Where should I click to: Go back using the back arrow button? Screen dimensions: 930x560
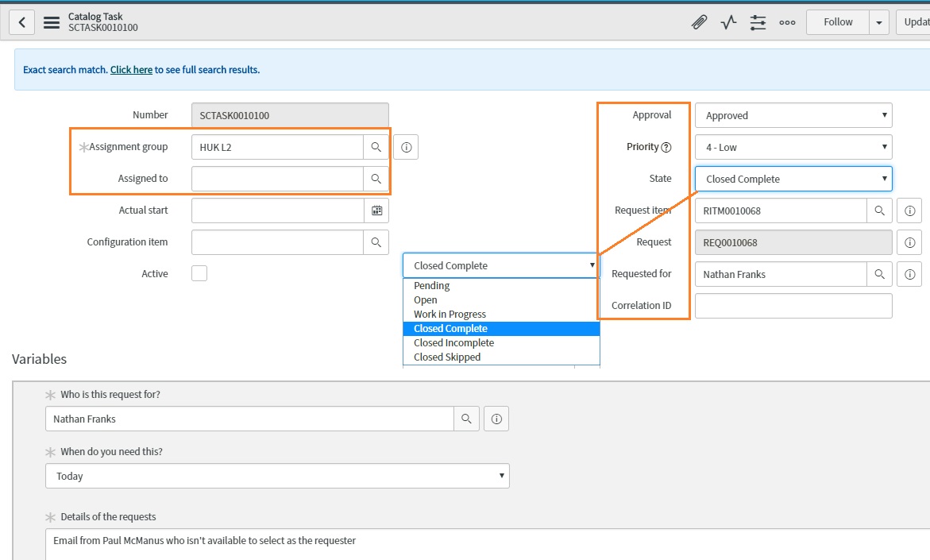[x=21, y=22]
